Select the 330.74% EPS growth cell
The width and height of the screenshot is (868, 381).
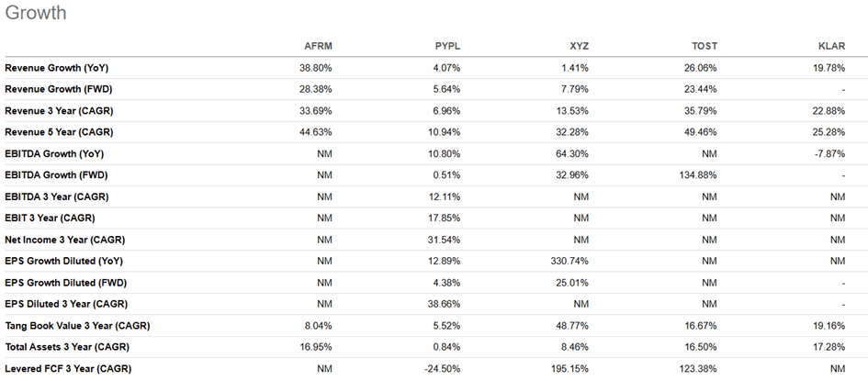coord(569,261)
